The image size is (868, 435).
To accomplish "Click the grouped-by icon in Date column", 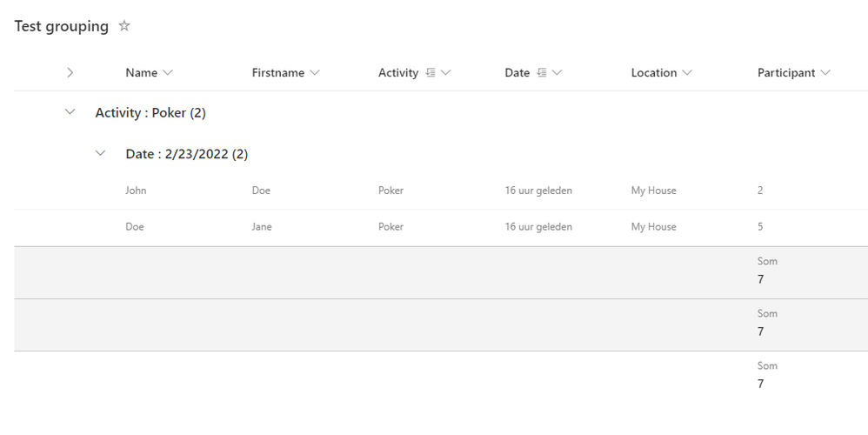I will coord(542,73).
